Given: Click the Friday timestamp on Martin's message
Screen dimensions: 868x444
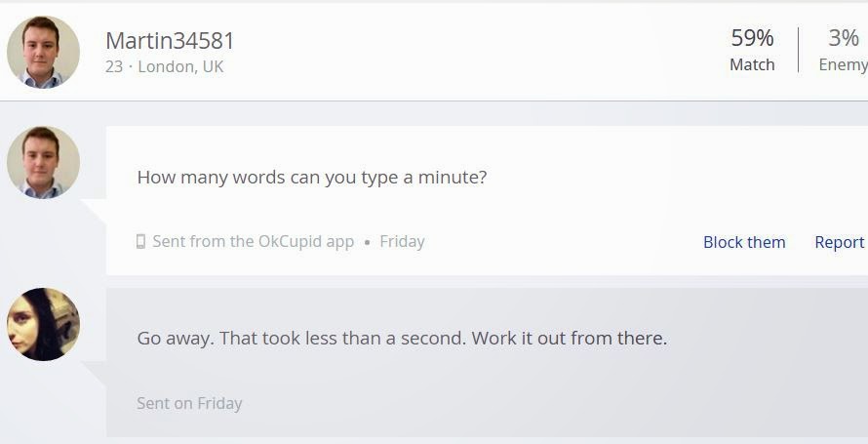Looking at the screenshot, I should [403, 241].
